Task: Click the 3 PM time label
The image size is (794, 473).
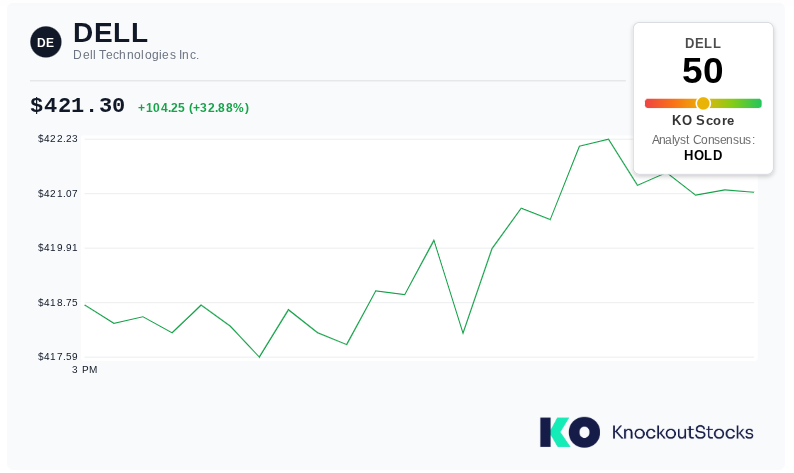Action: tap(85, 370)
